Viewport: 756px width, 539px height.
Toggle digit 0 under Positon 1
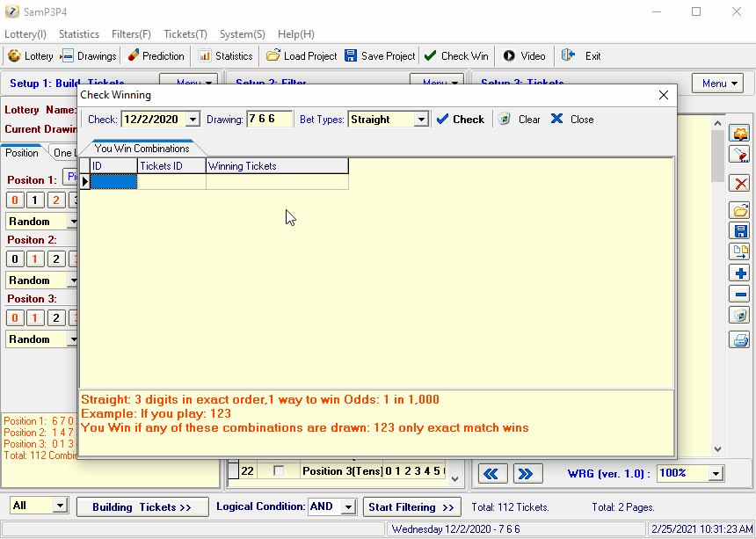pyautogui.click(x=15, y=200)
